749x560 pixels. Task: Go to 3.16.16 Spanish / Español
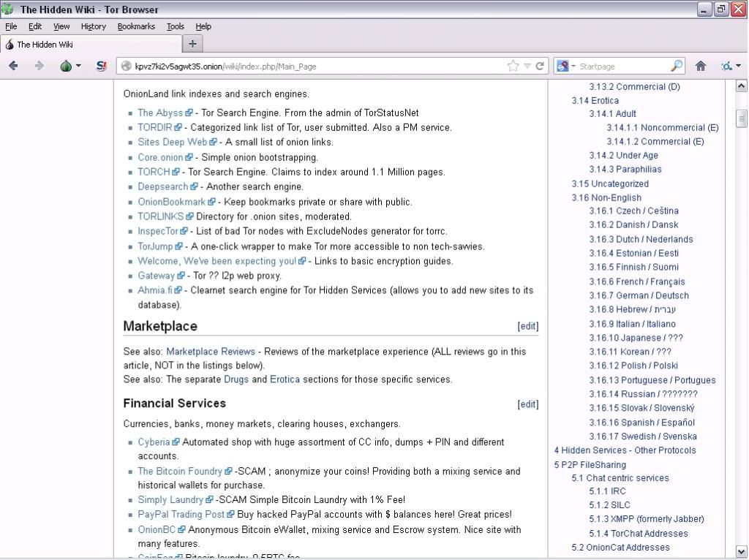(642, 422)
